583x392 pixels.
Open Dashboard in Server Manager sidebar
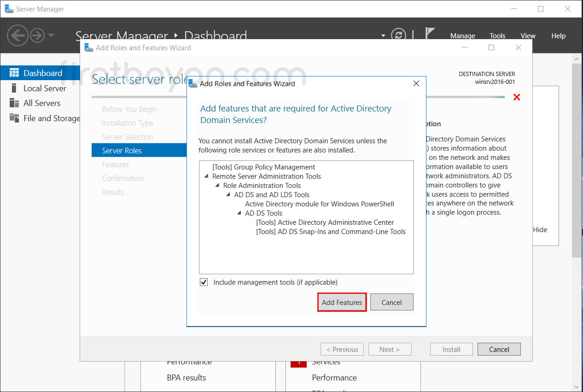point(40,73)
